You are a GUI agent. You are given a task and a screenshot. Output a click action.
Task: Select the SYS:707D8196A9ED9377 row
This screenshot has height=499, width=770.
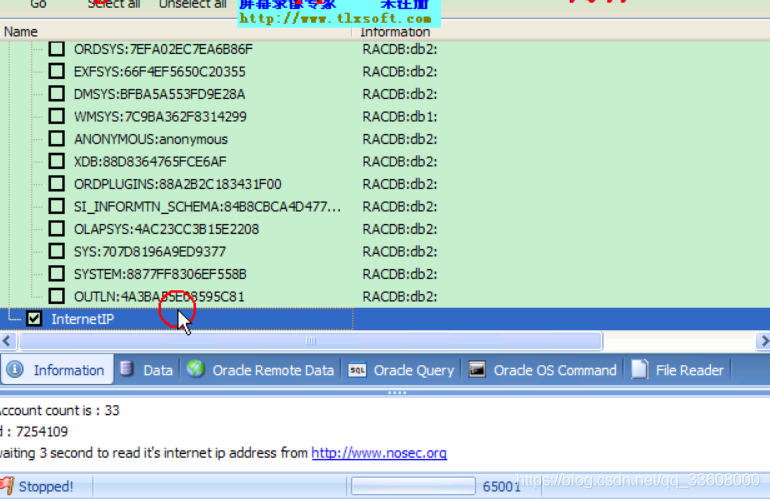(150, 251)
